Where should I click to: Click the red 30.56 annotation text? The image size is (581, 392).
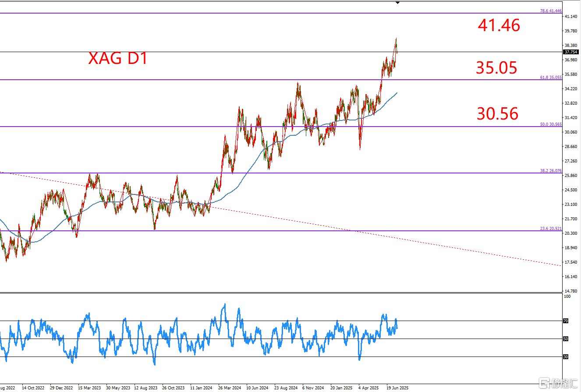click(x=498, y=114)
